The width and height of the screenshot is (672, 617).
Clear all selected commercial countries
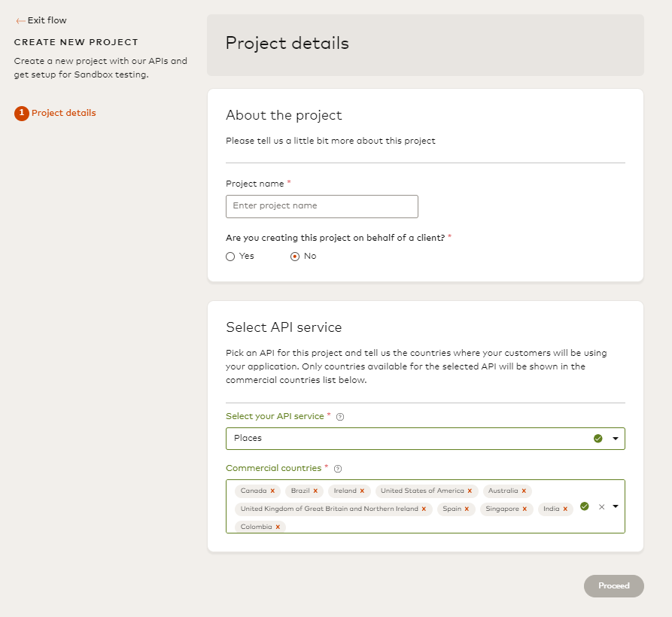pos(601,506)
